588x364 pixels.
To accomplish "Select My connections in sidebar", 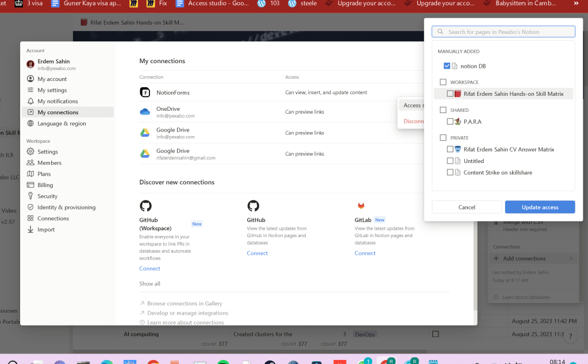I will click(68, 112).
